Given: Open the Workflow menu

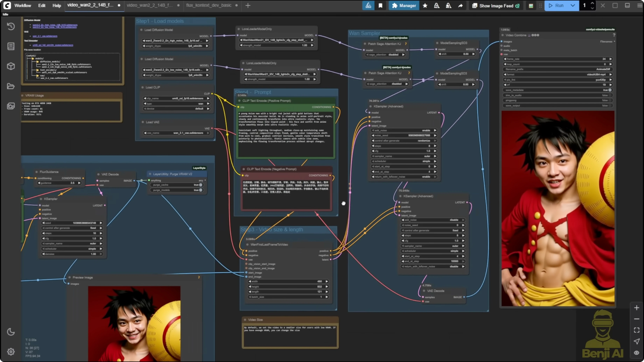Looking at the screenshot, I should pyautogui.click(x=23, y=5).
